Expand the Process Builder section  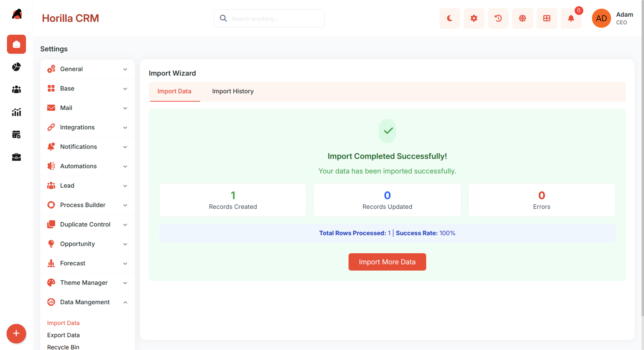(87, 205)
